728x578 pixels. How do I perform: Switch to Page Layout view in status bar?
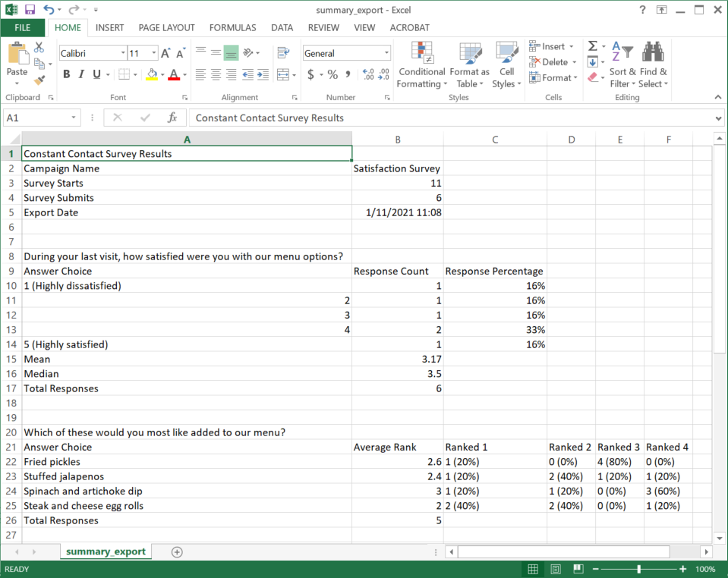pos(556,569)
